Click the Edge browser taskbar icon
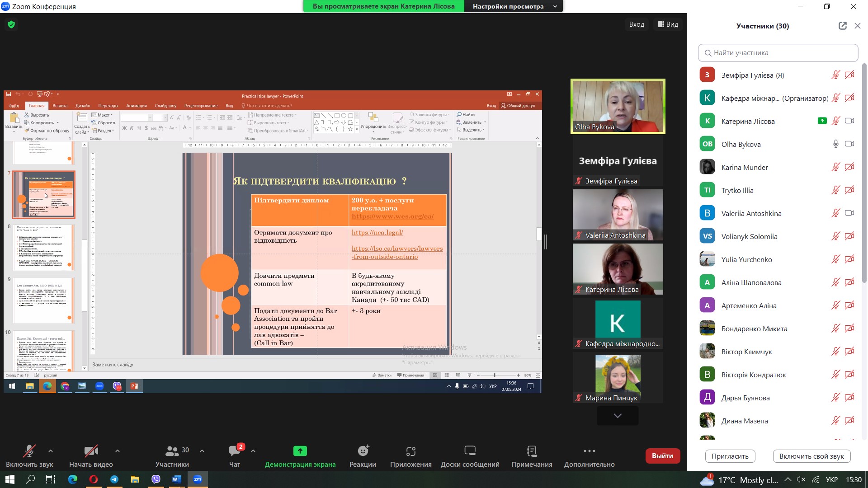Image resolution: width=868 pixels, height=488 pixels. pos(73,479)
